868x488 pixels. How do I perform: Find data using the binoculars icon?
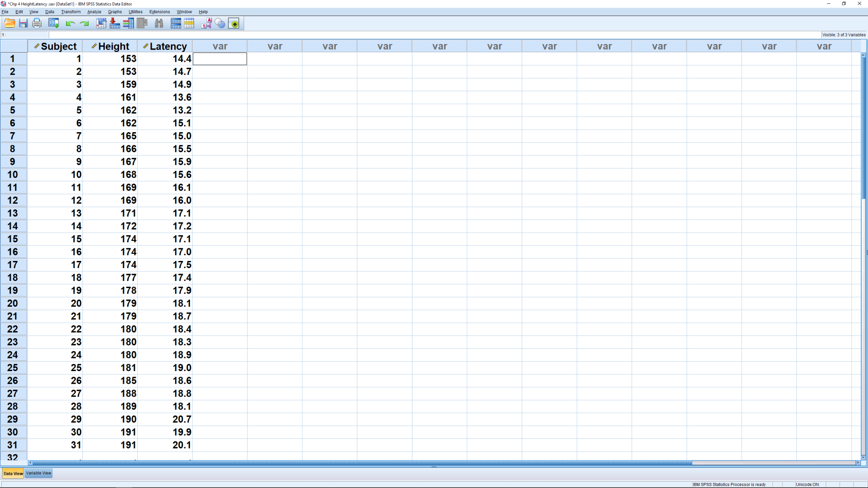(x=159, y=23)
